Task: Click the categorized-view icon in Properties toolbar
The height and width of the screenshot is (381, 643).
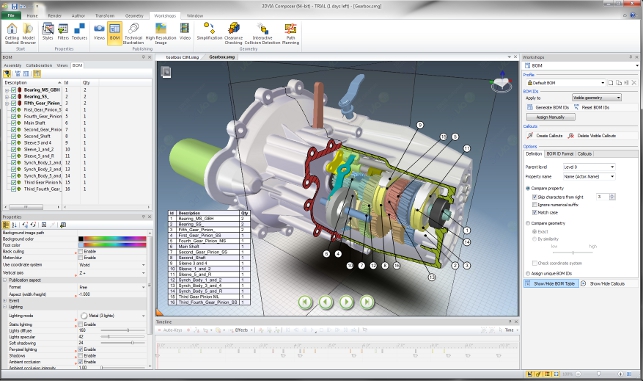Action: (6, 225)
